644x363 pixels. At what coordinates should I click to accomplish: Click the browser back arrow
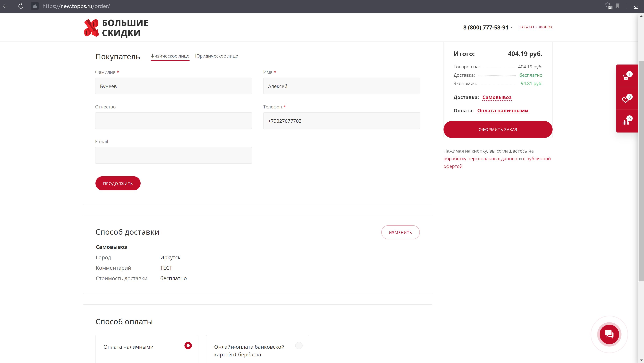click(6, 6)
